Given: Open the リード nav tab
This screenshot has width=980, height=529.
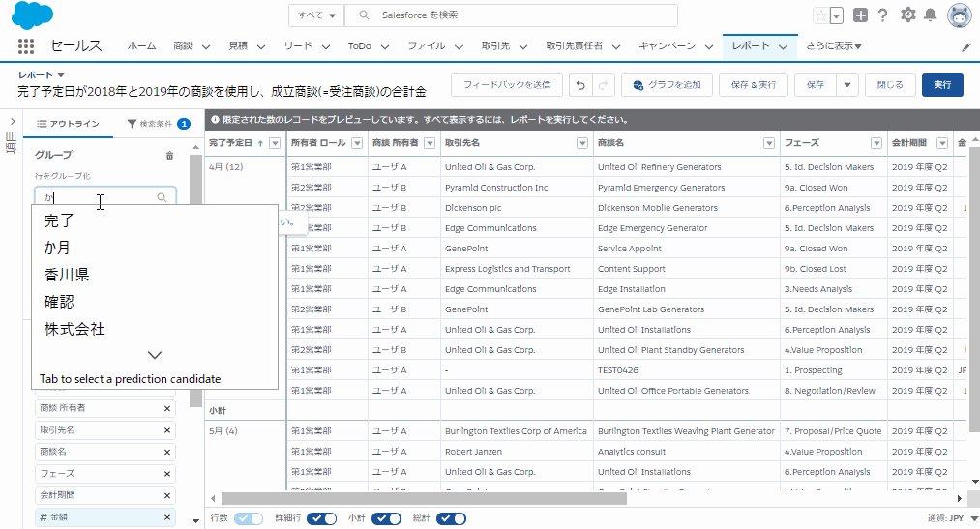Looking at the screenshot, I should [x=298, y=46].
